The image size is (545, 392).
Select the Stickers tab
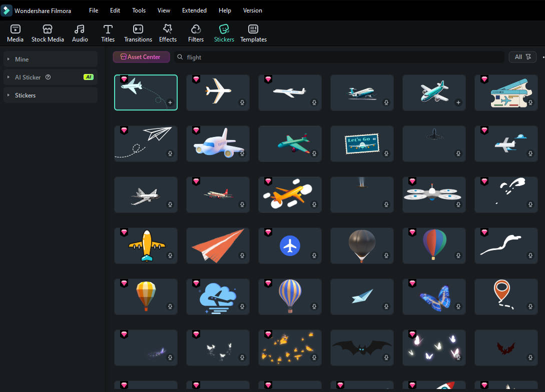pyautogui.click(x=224, y=33)
